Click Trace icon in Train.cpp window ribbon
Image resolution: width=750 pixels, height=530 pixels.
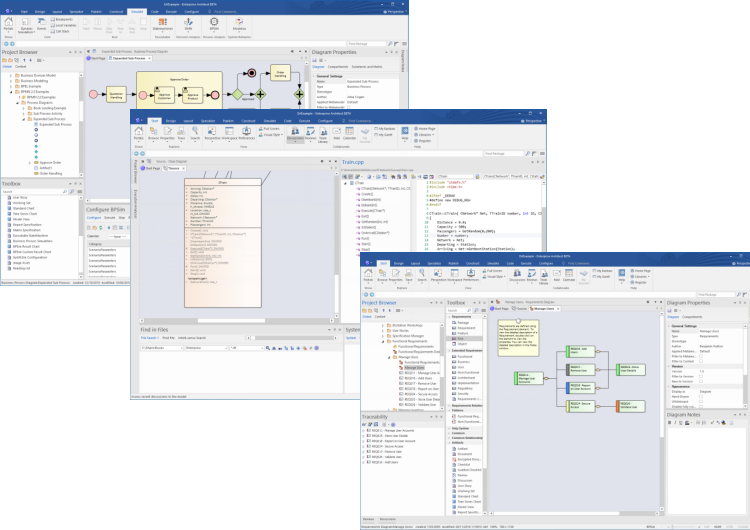[x=181, y=133]
